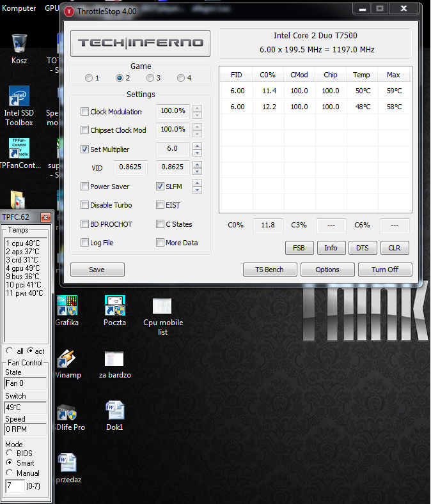Increase Chipset Clock Mod with up arrow
Screen dimensions: 431x504
[x=198, y=126]
